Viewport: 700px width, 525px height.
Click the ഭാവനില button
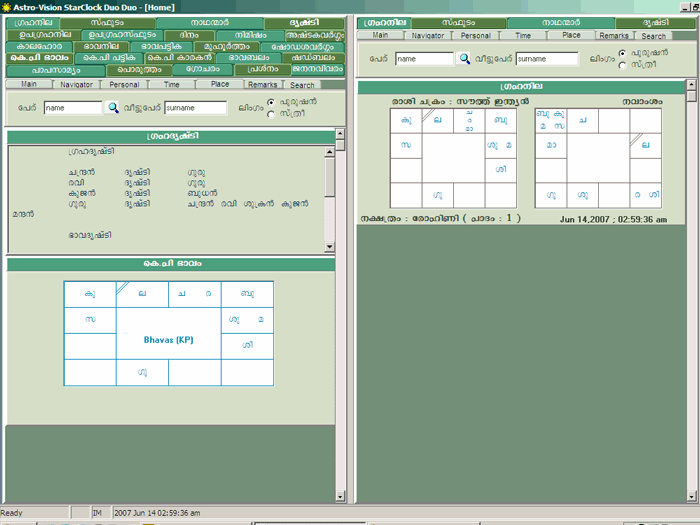(101, 46)
